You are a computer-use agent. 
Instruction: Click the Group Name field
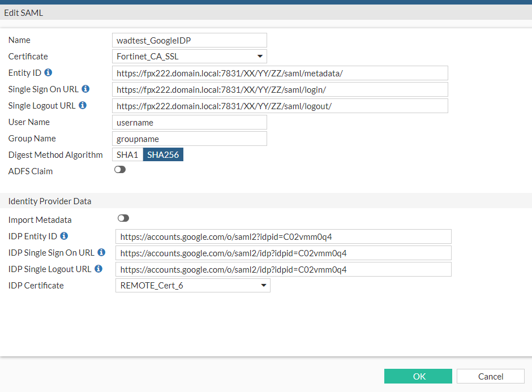190,139
